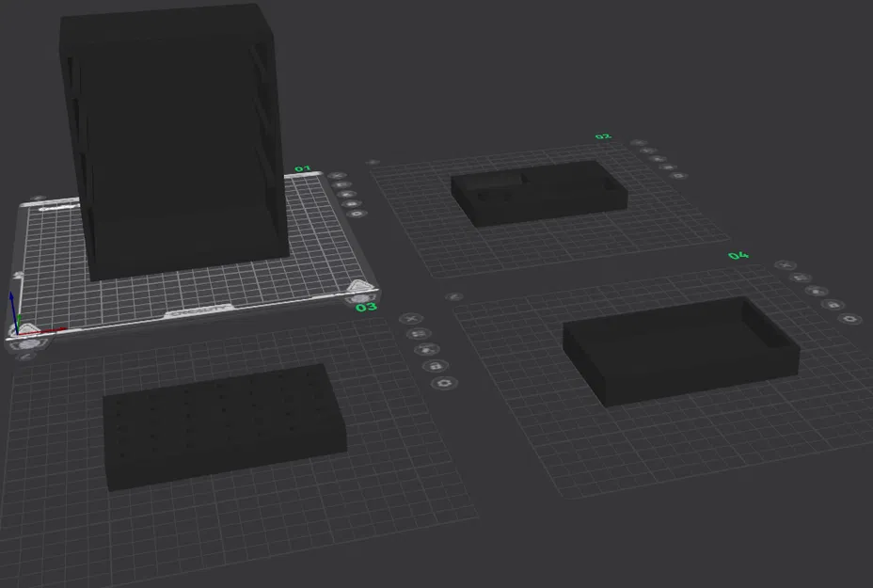Image resolution: width=873 pixels, height=588 pixels.
Task: Auto-orient objects on plate 01
Action: (341, 184)
